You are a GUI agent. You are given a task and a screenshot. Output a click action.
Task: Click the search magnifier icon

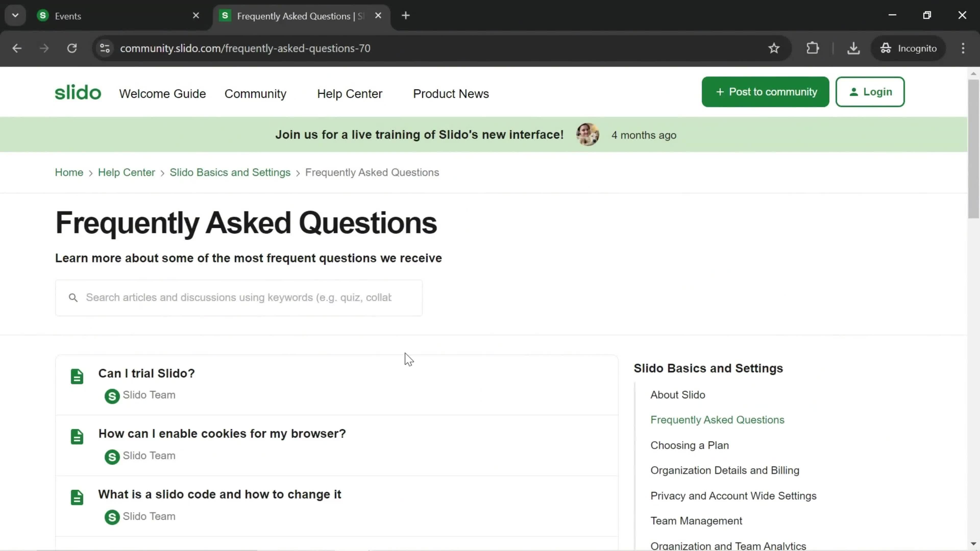click(73, 297)
